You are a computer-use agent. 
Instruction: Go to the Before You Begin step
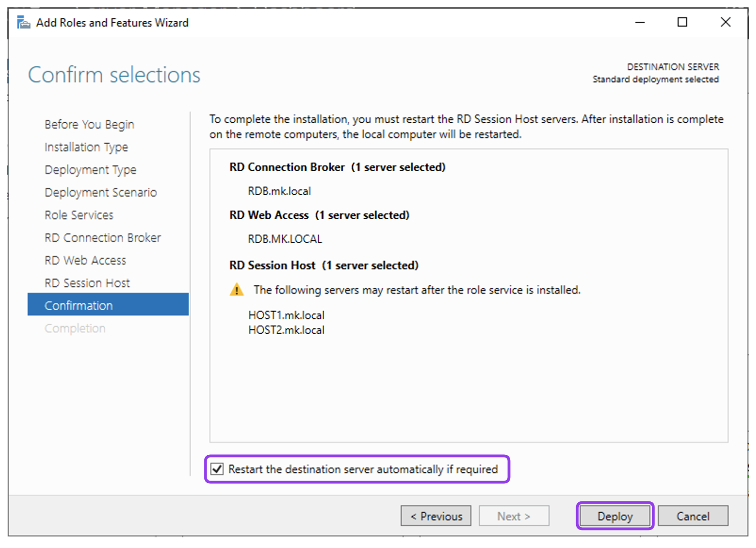click(x=89, y=125)
